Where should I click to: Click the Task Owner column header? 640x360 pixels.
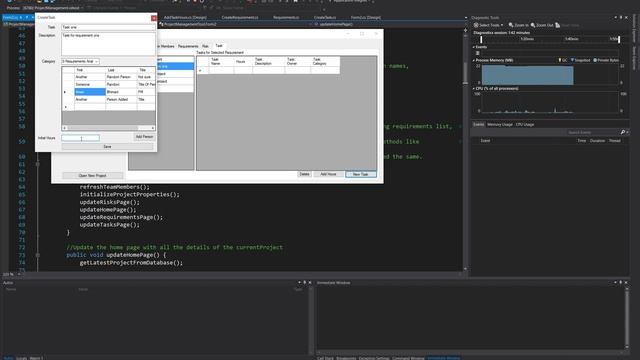pos(298,62)
